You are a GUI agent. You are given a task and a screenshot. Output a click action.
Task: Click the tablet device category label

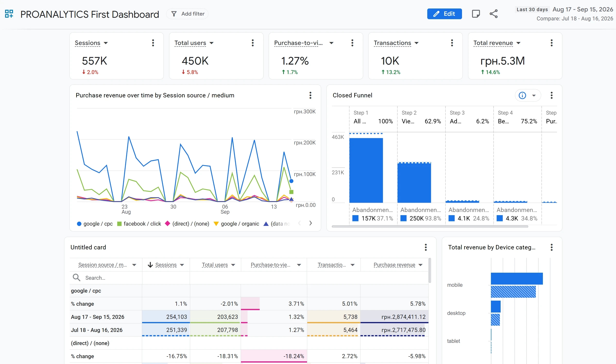[453, 341]
